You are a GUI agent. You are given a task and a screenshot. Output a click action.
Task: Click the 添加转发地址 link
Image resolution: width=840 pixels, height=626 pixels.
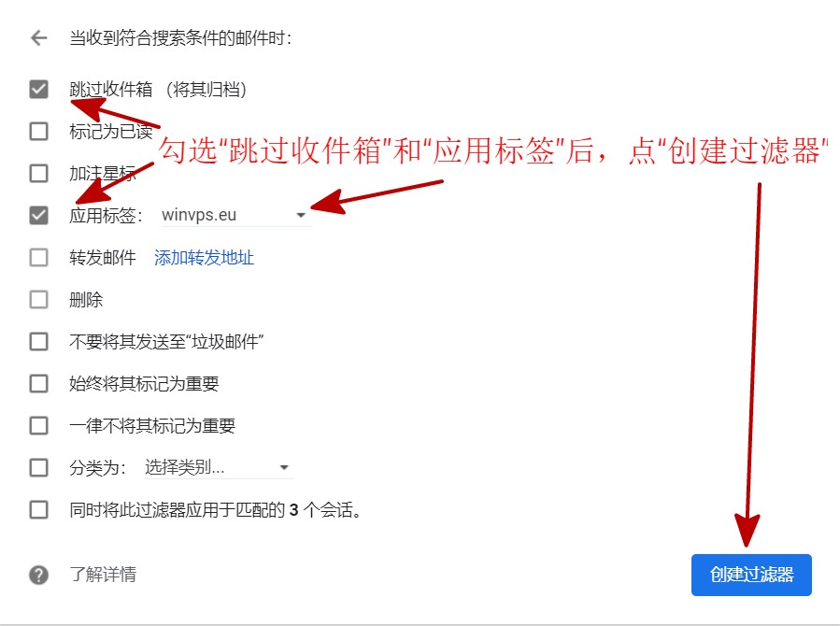click(204, 258)
